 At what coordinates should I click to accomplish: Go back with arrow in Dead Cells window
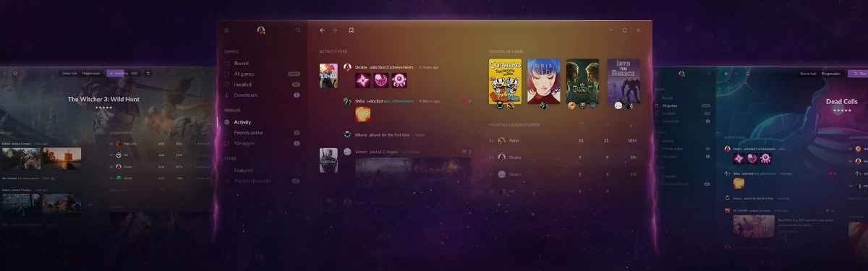pos(727,73)
